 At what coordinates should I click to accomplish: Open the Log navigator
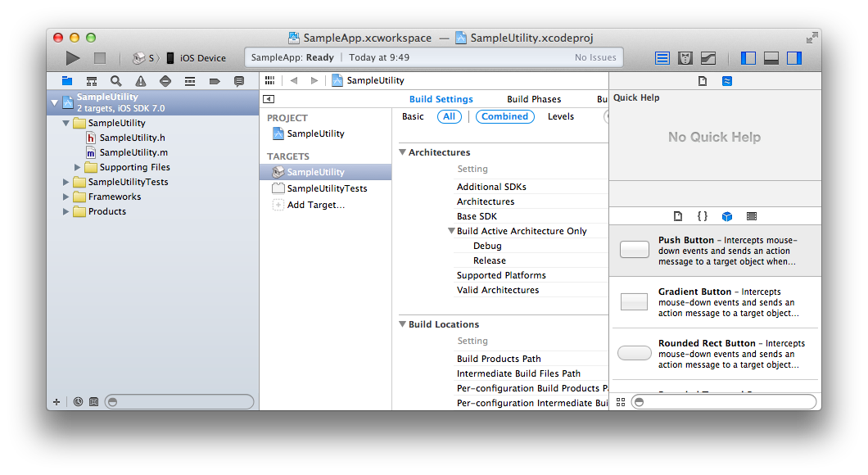[238, 81]
